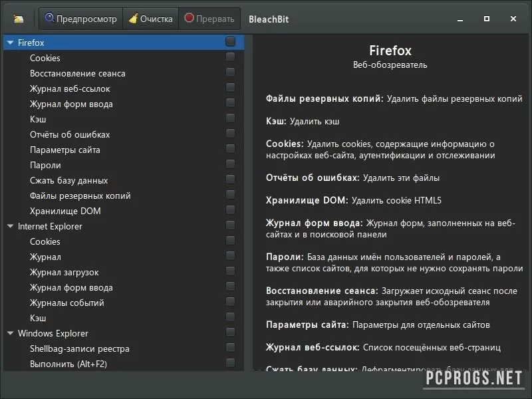The height and width of the screenshot is (399, 532).
Task: Select the Shellbag-записи реестра row
Action: click(x=124, y=348)
